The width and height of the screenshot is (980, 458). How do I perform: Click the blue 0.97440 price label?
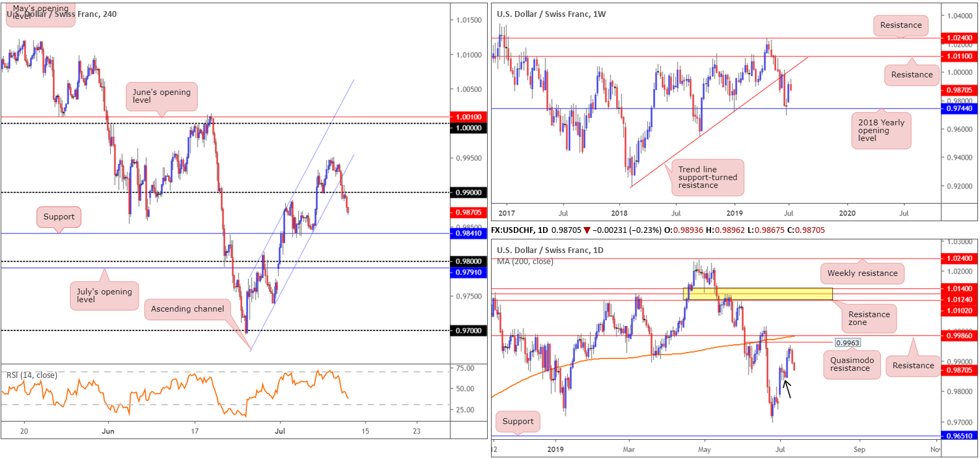(x=960, y=109)
